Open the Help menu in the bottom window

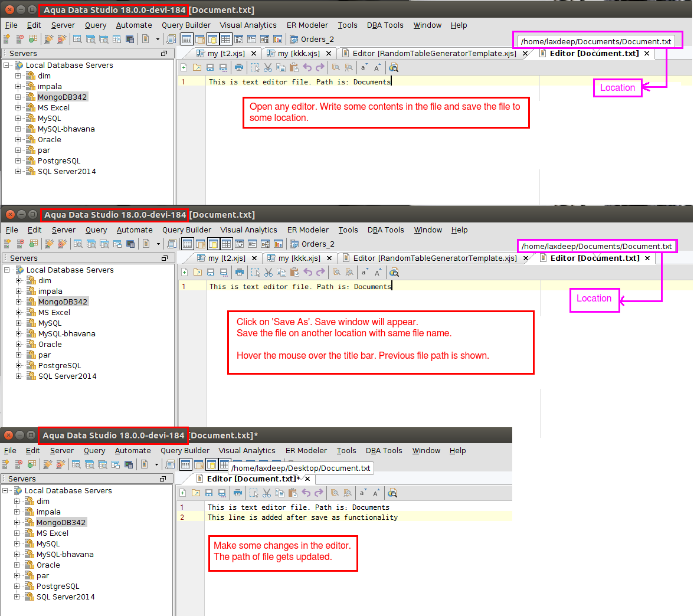coord(458,451)
